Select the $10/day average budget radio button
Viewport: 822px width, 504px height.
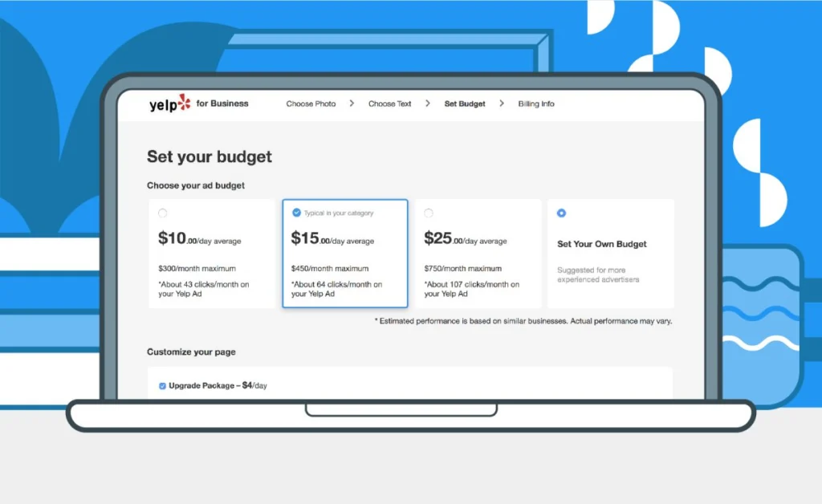click(163, 212)
